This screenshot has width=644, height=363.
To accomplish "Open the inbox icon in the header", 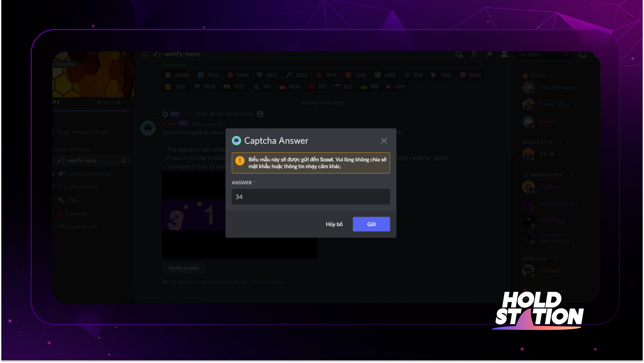I will tap(583, 54).
